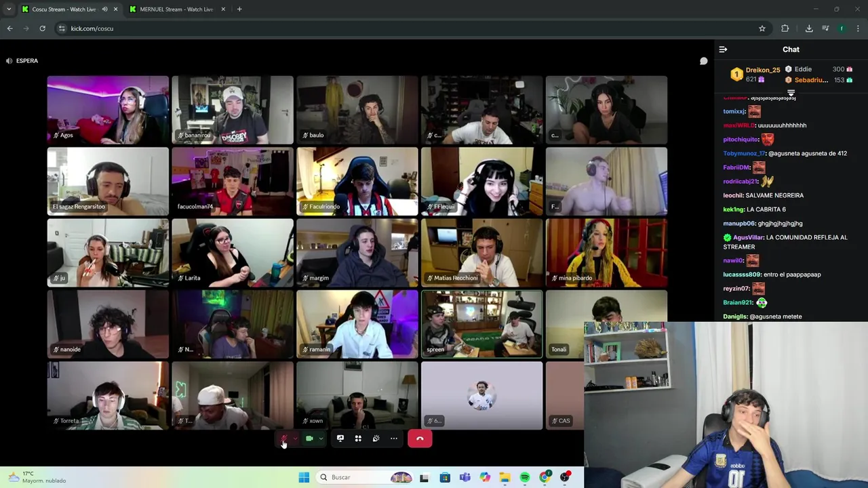The height and width of the screenshot is (488, 868).
Task: Open Eddie leaderboard entry
Action: click(819, 69)
